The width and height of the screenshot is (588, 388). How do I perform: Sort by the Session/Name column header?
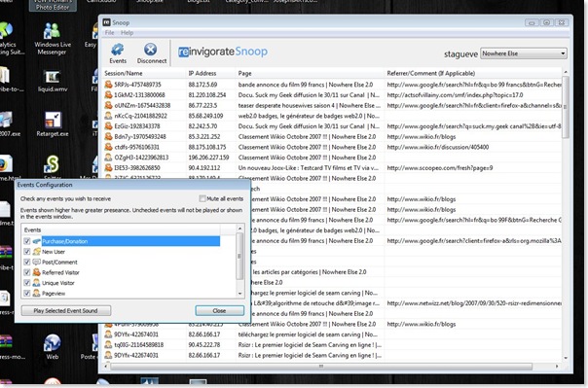[144, 73]
